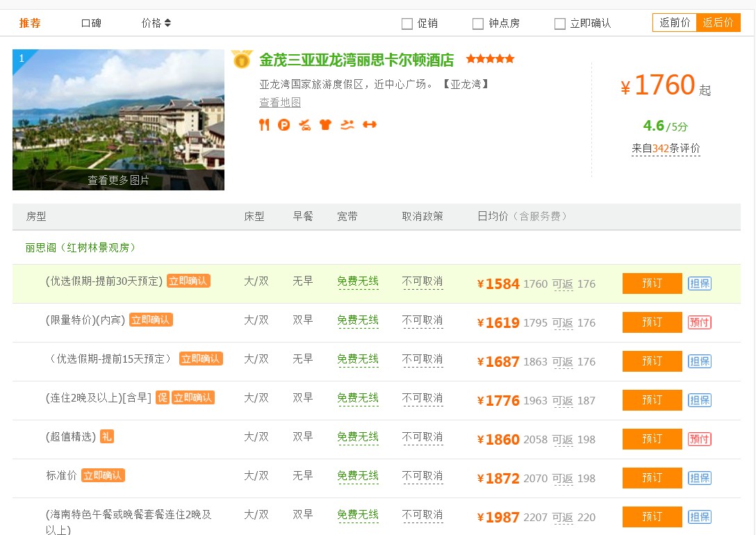Click the laundry service shirt icon
The width and height of the screenshot is (756, 535).
click(325, 125)
